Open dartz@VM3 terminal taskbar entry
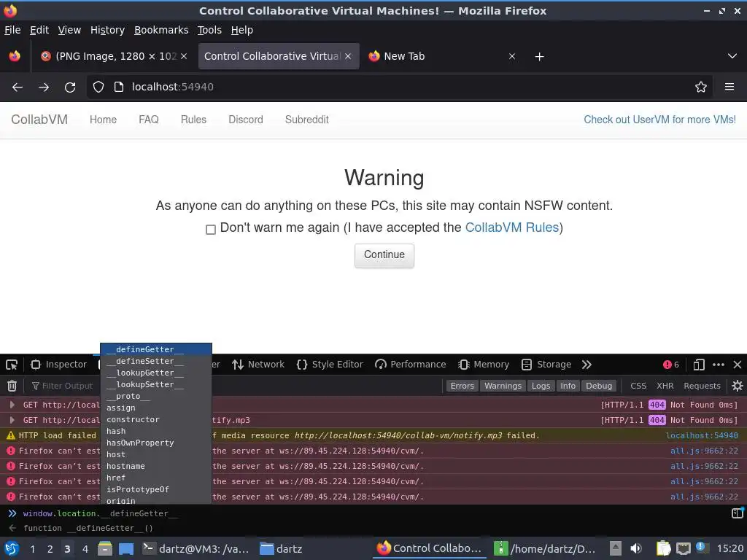Screen dimensions: 747x560 [196, 549]
